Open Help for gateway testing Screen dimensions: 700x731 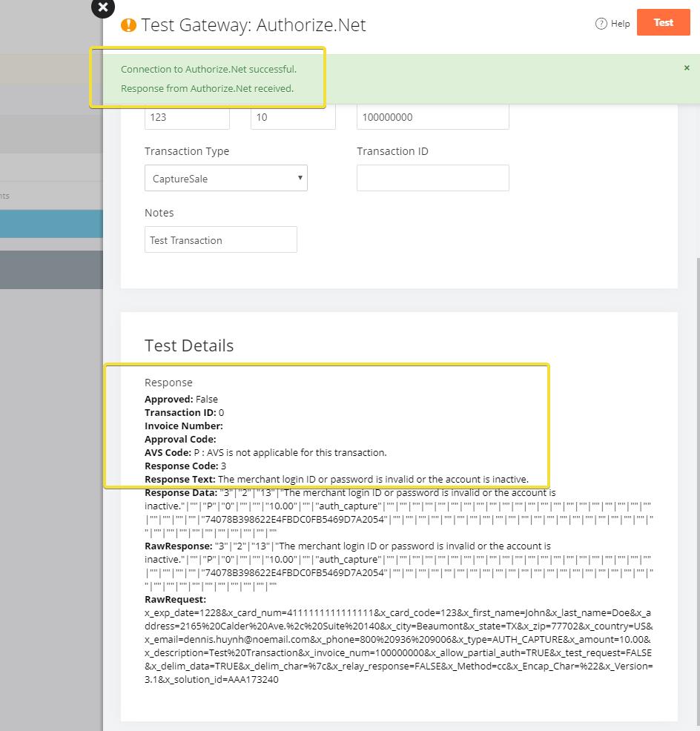pyautogui.click(x=612, y=24)
